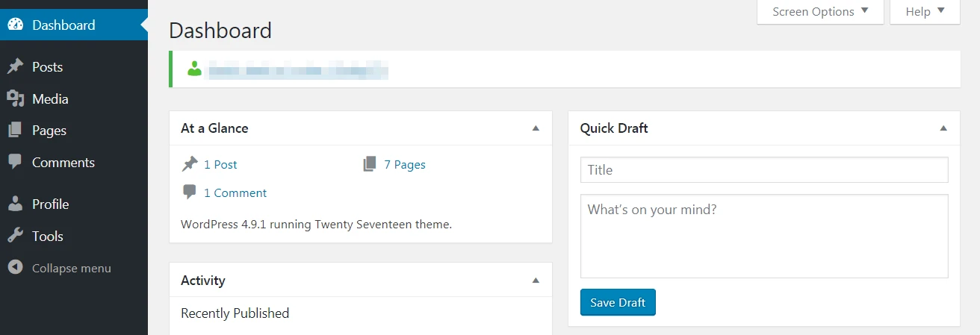
Task: Open the Posts menu item
Action: point(74,67)
